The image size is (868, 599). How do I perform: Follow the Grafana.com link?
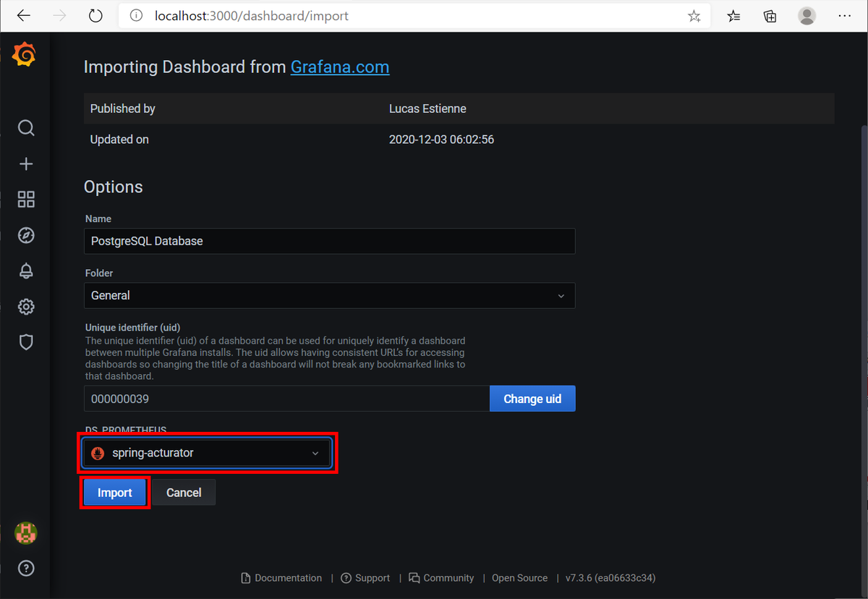click(340, 67)
